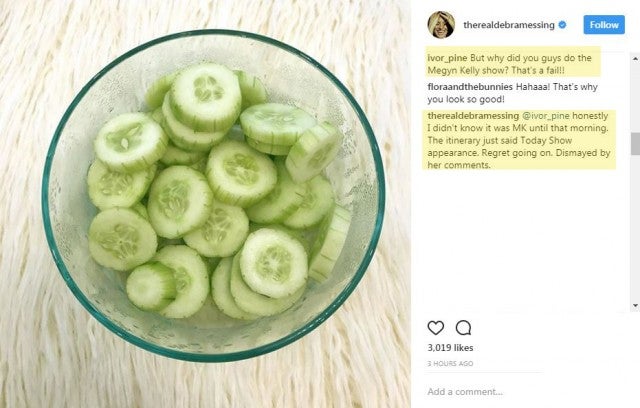The width and height of the screenshot is (640, 408).
Task: Click the verified badge beside username
Action: 562,25
